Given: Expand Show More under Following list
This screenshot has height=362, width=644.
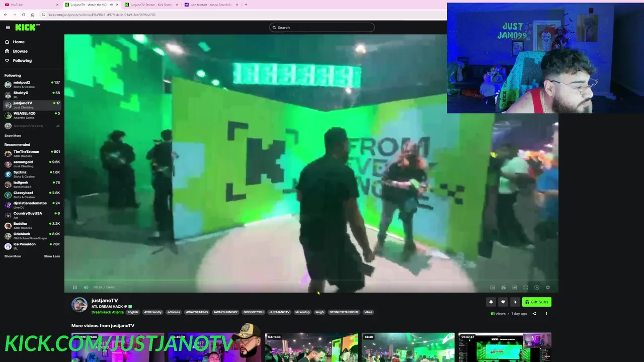Looking at the screenshot, I should (x=13, y=136).
